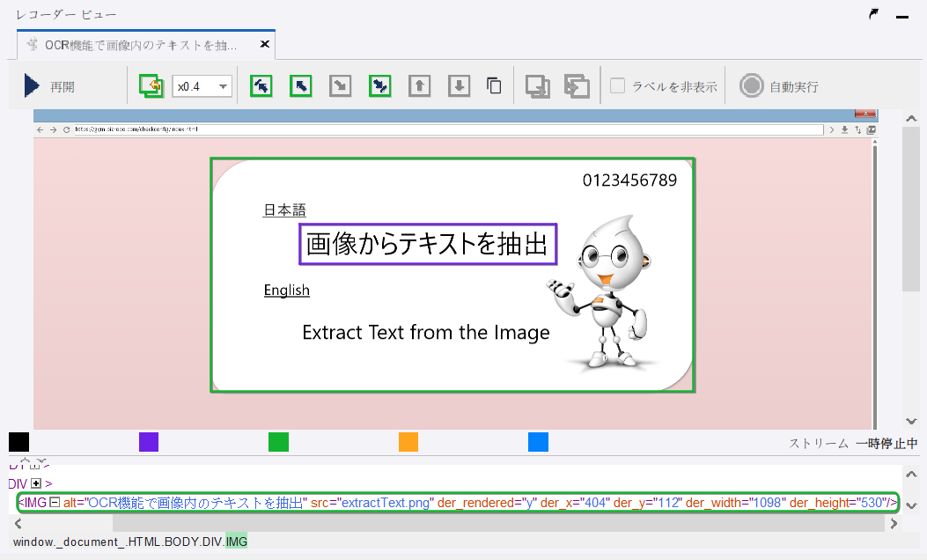The height and width of the screenshot is (560, 927).
Task: Click the zoom-to-fit icon beside x0.4
Action: [151, 86]
